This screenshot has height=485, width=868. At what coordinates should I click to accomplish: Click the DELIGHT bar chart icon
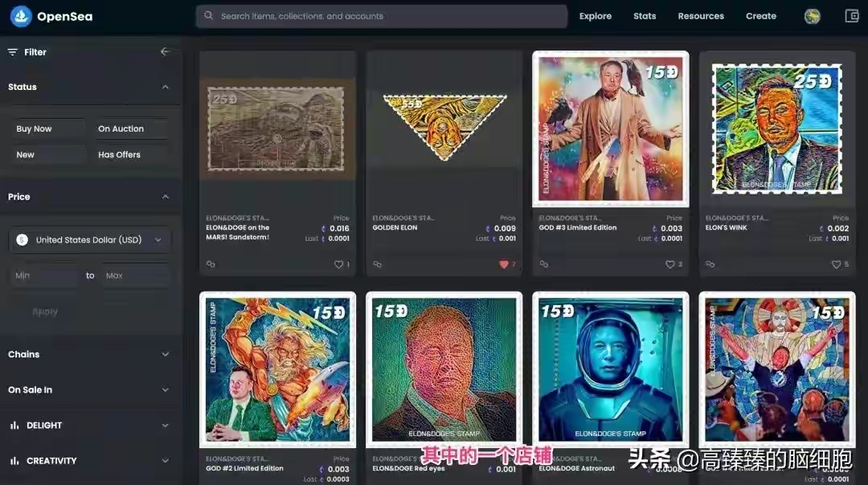(x=14, y=426)
